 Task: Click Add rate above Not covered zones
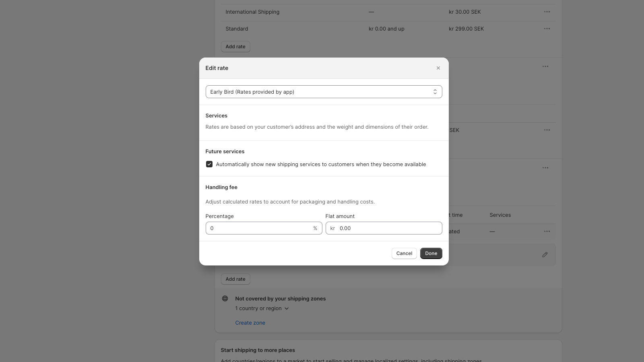235,279
